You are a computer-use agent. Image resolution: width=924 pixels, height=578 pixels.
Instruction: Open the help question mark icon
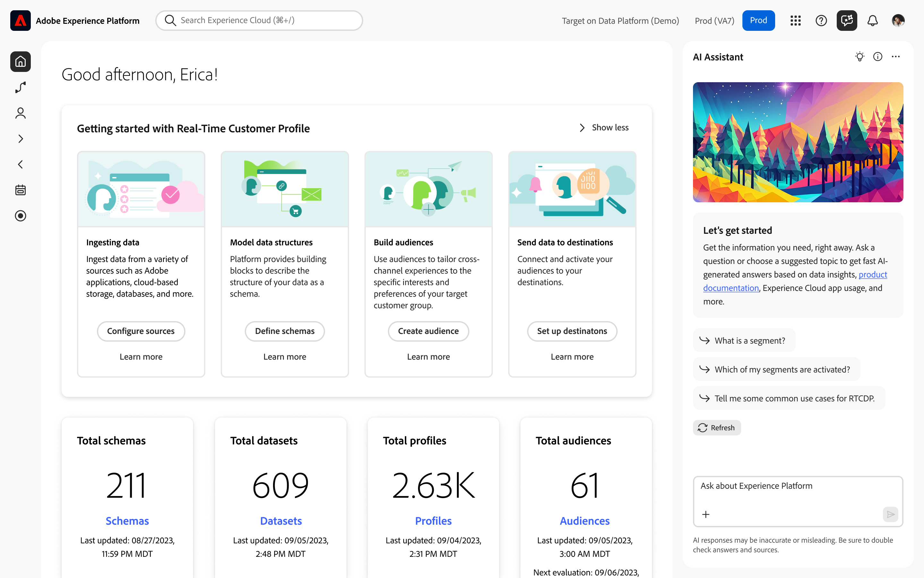point(821,21)
